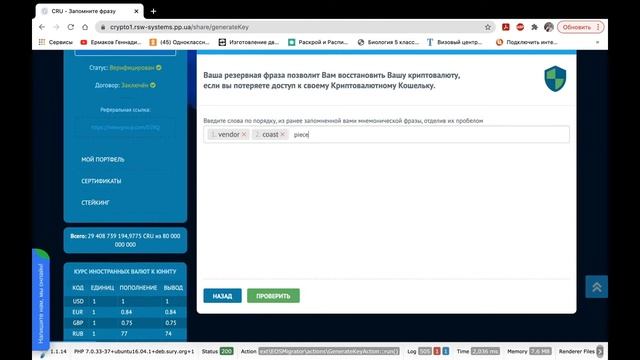Click the shield security icon
This screenshot has height=360, width=640.
click(555, 79)
